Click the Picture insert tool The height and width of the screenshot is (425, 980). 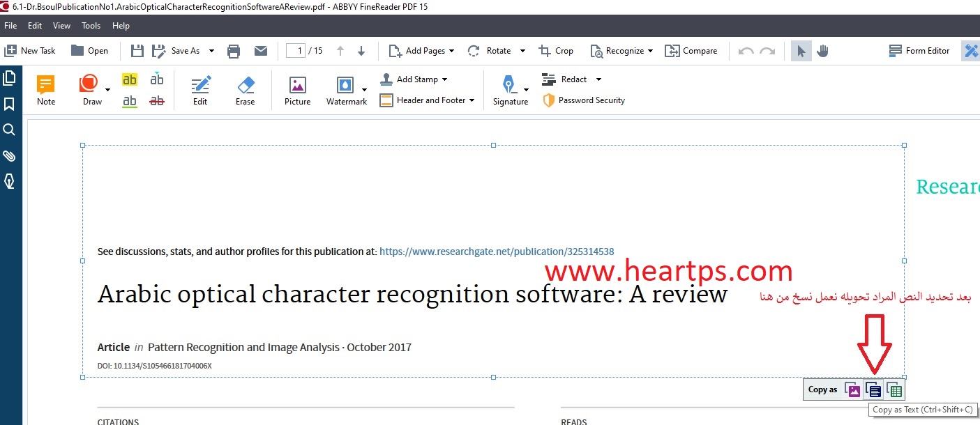tap(297, 91)
